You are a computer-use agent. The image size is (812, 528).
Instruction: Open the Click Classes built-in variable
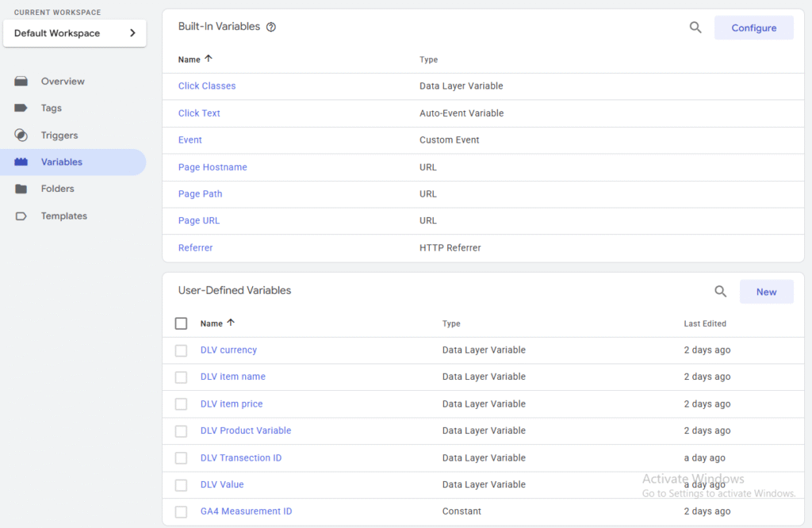209,86
